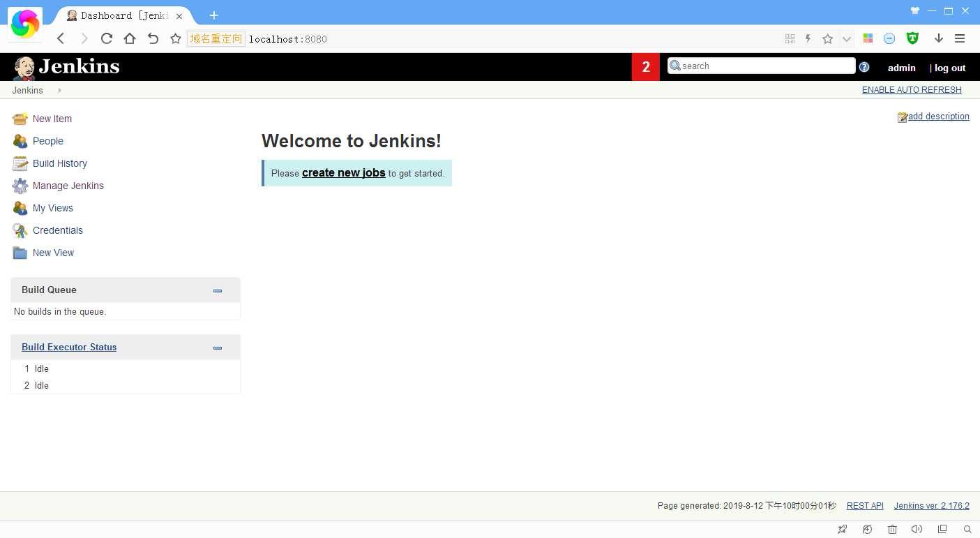Click the browser back arrow
980x538 pixels.
[61, 39]
